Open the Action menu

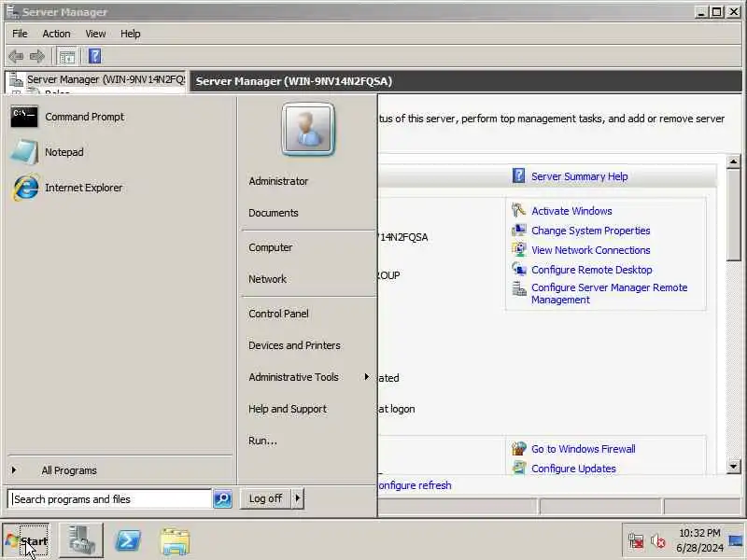tap(56, 34)
